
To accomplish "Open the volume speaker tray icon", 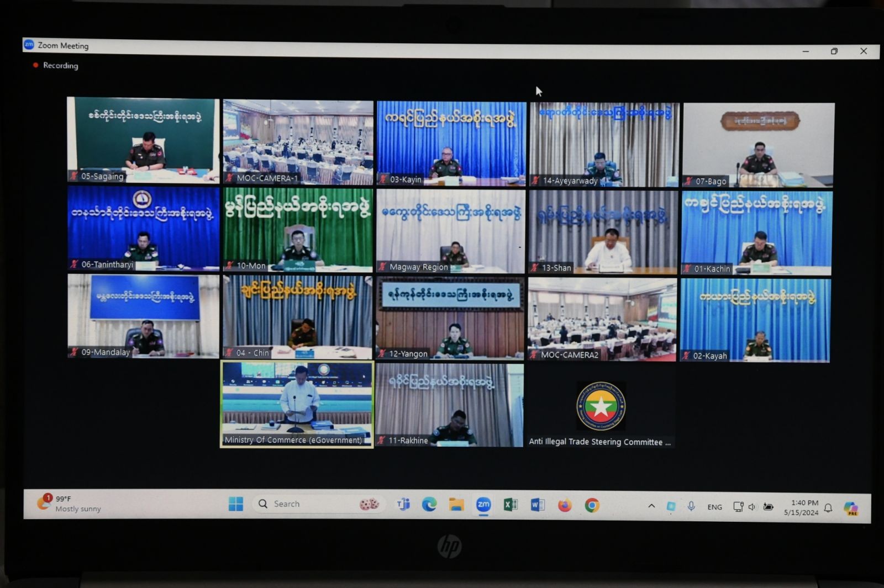I will [x=752, y=507].
